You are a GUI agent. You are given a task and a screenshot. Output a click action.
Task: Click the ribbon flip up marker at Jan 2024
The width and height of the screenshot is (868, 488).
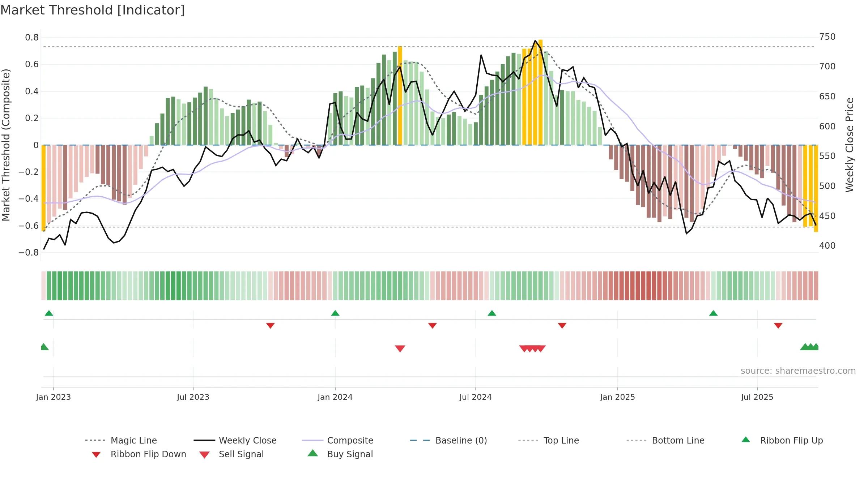coord(335,313)
